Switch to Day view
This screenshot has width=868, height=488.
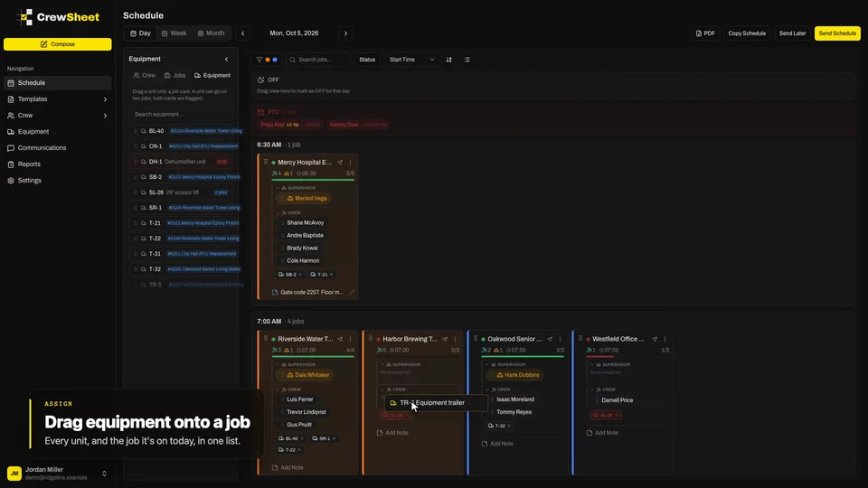coord(141,33)
